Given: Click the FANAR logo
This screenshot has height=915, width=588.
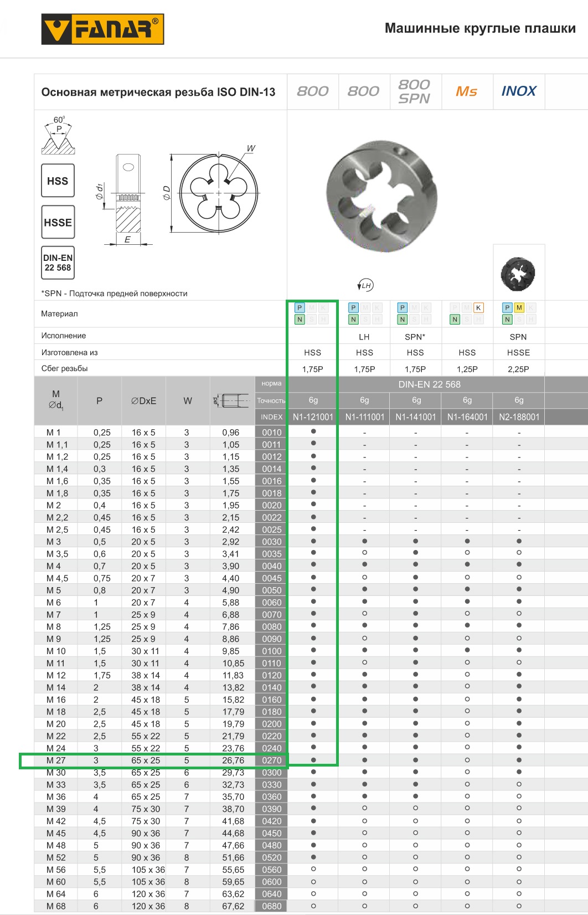Looking at the screenshot, I should click(102, 29).
